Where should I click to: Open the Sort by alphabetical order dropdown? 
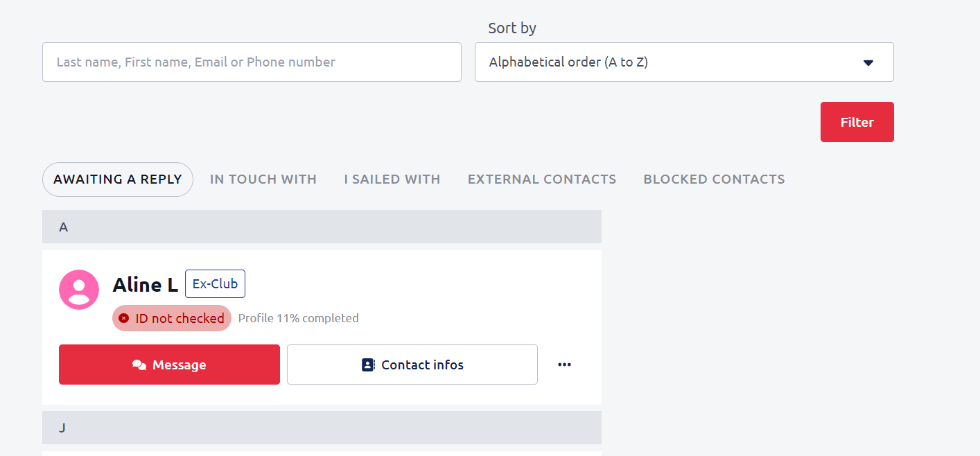(x=683, y=62)
